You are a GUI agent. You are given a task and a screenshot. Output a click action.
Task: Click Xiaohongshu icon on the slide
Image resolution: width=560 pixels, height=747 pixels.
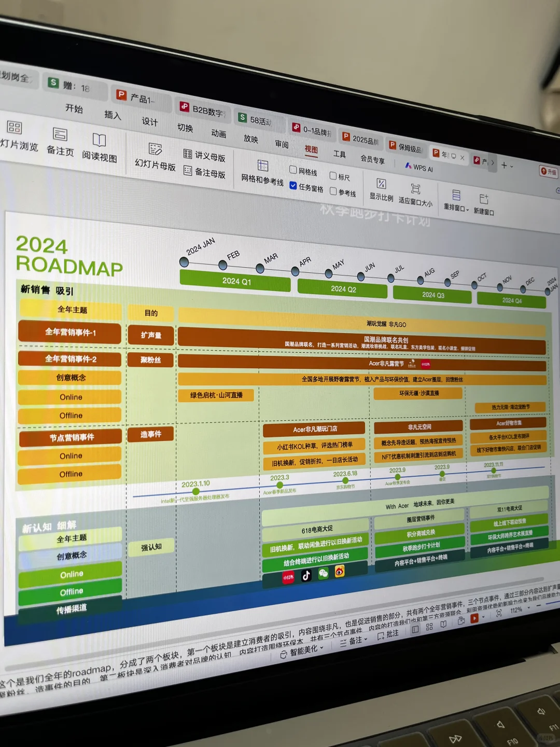click(288, 577)
